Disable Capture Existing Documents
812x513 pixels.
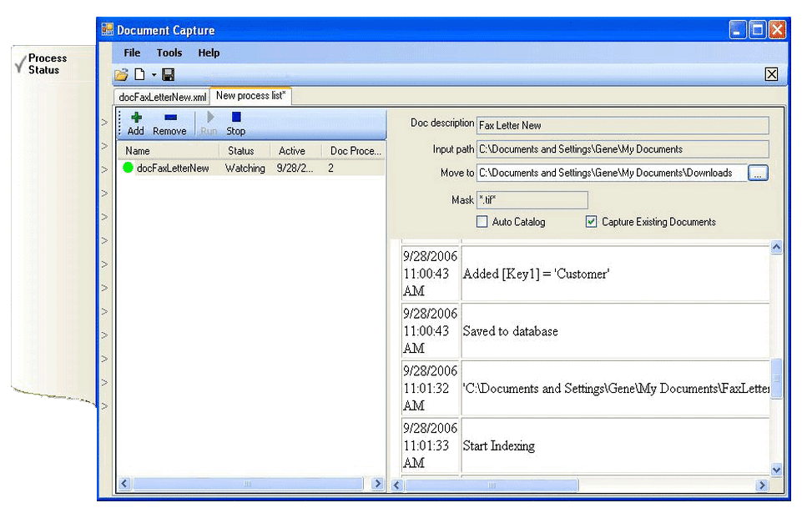click(591, 222)
